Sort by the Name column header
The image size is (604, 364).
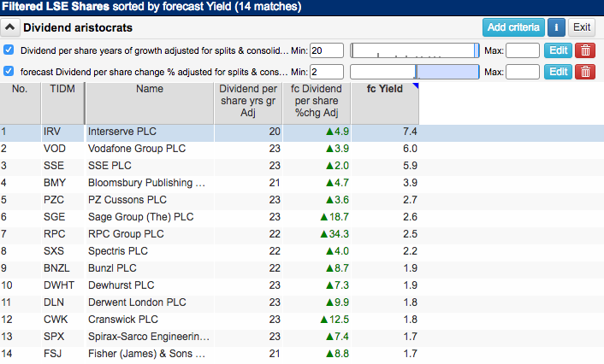(150, 103)
